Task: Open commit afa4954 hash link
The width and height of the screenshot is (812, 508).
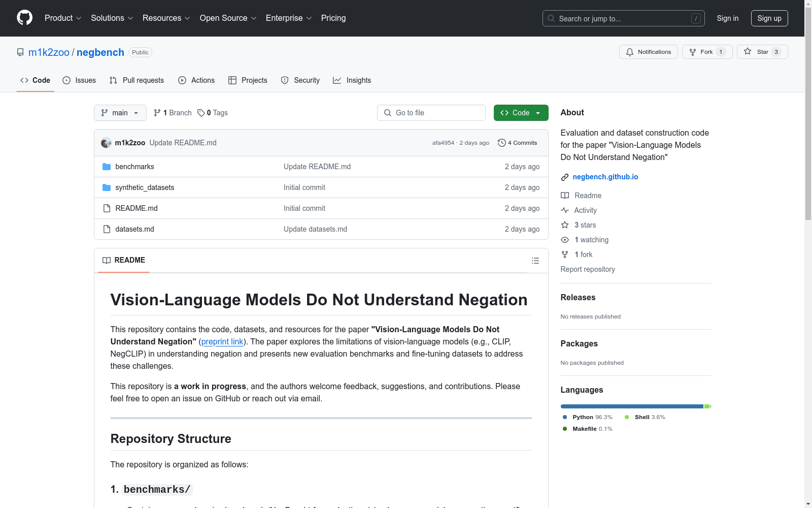Action: [x=443, y=143]
